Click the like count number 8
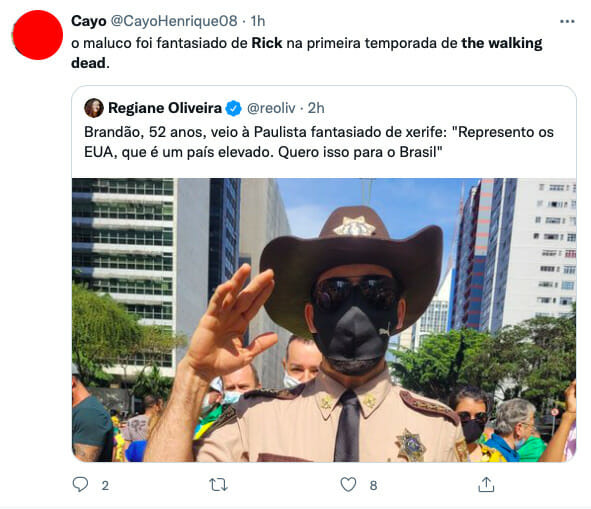The height and width of the screenshot is (509, 591). pos(374,485)
